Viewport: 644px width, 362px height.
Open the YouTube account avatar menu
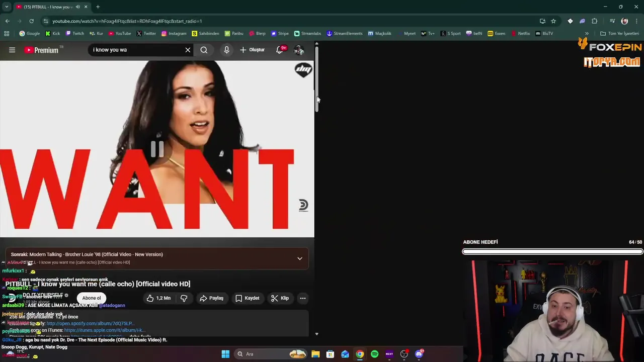click(x=299, y=50)
